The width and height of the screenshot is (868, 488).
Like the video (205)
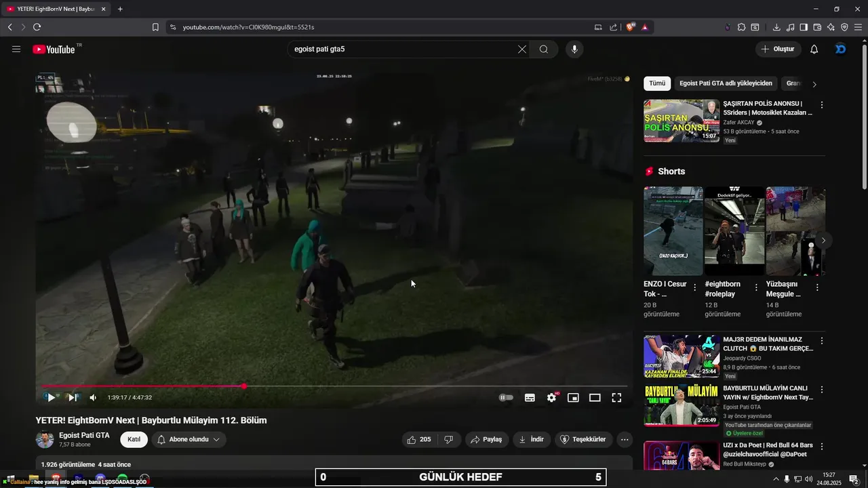tap(418, 439)
